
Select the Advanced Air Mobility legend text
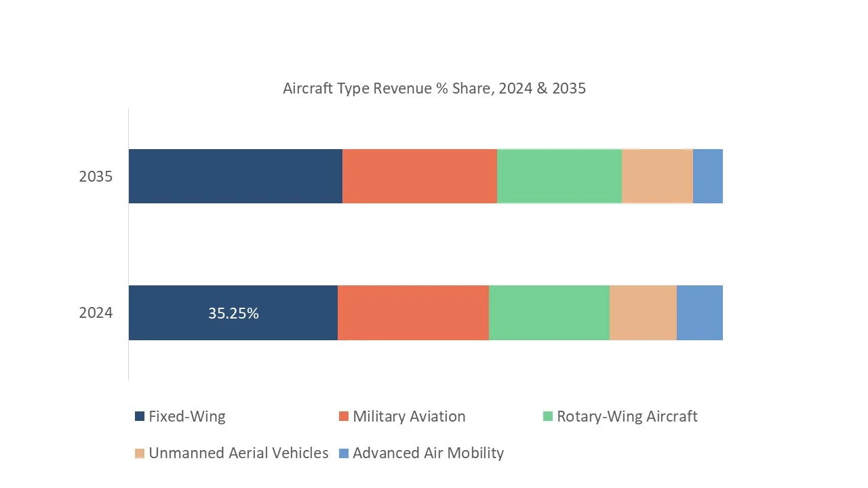[x=428, y=453]
